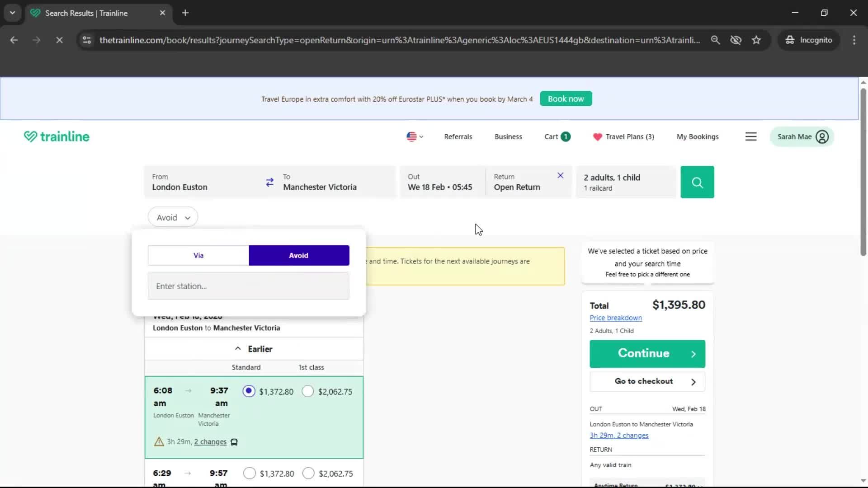868x488 pixels.
Task: Open the language selector dropdown
Action: click(x=414, y=136)
